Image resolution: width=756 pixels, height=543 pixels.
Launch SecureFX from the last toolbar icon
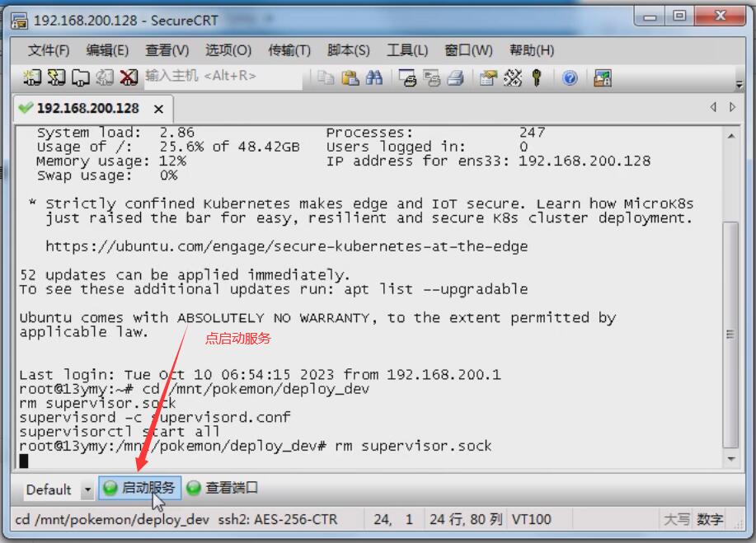[603, 77]
